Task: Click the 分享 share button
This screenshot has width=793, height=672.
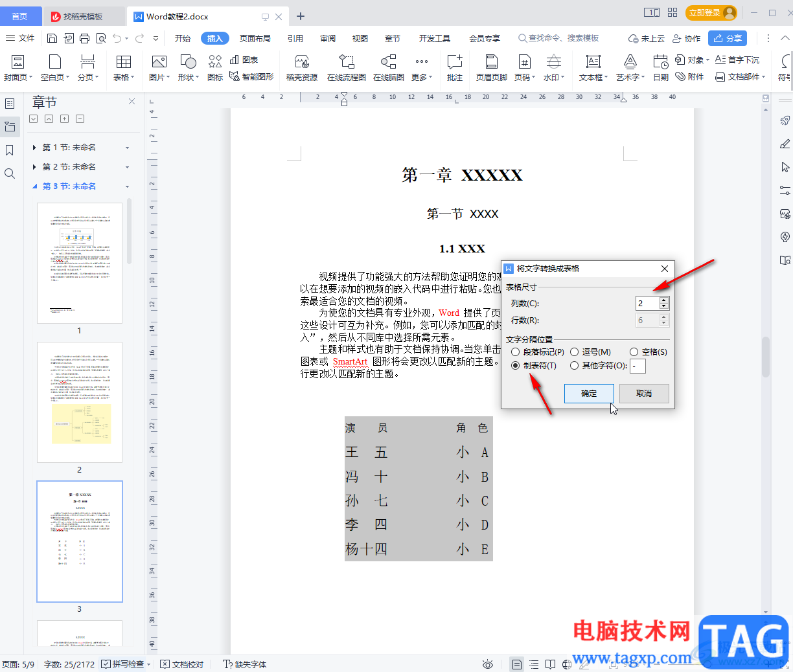Action: coord(728,38)
